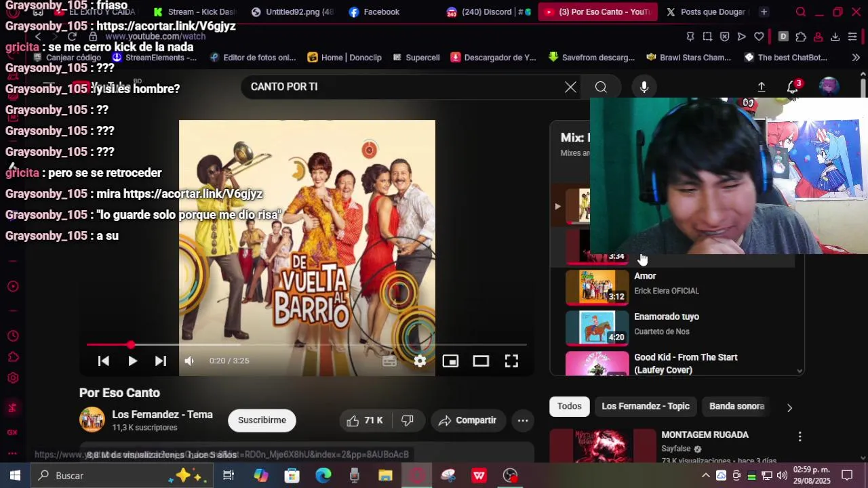Open the three-dot more actions menu

tap(523, 421)
